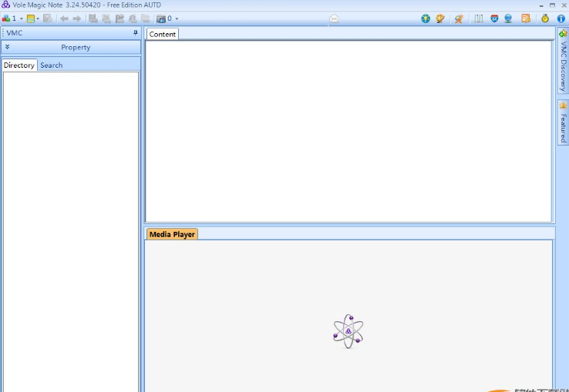The height and width of the screenshot is (392, 569).
Task: Click inside the Content editing area
Action: [348, 131]
